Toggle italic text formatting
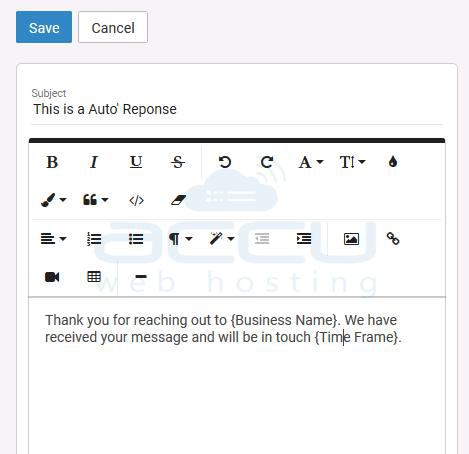The height and width of the screenshot is (454, 469). coord(94,162)
